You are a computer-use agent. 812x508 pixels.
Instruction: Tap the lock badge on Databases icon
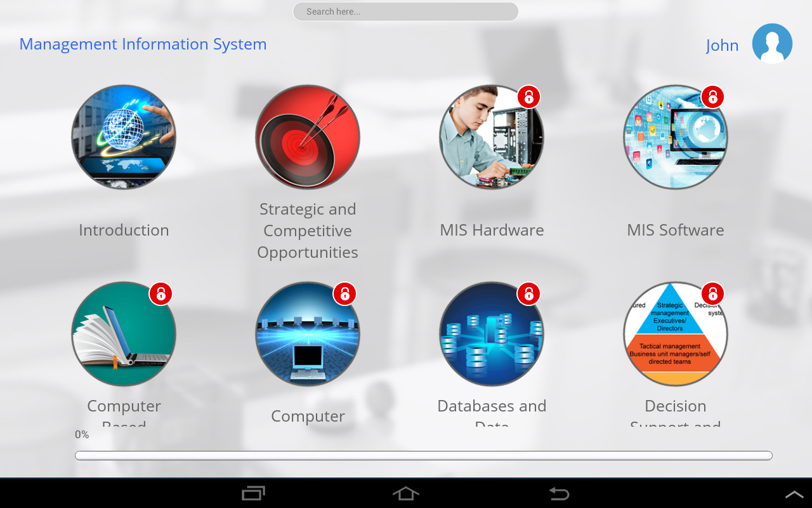pos(529,294)
